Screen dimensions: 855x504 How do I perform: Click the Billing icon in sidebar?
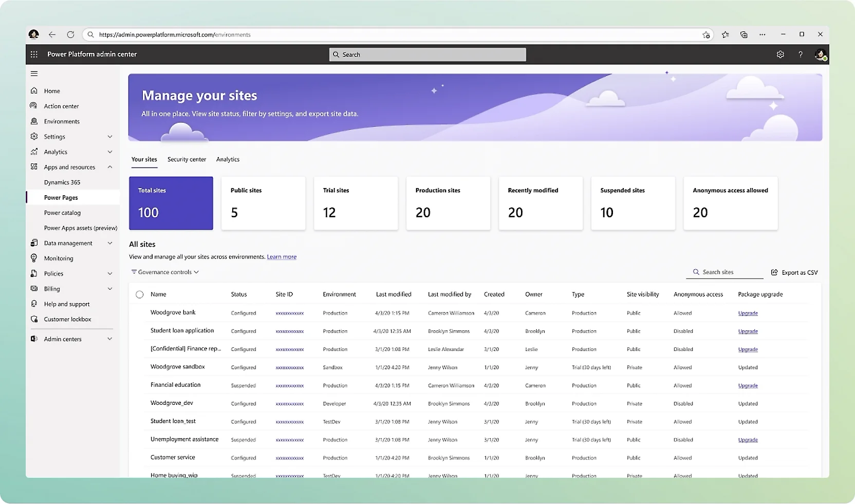(x=34, y=288)
